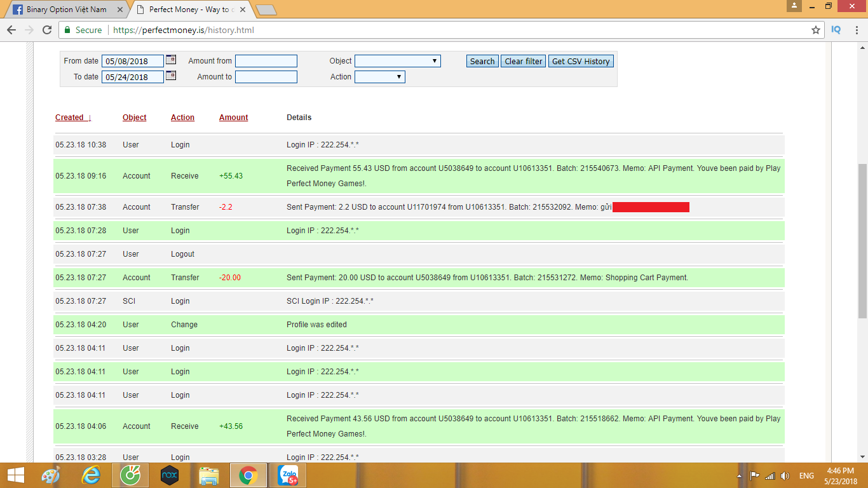Image resolution: width=868 pixels, height=488 pixels.
Task: Expand the Object filter dropdown
Action: [x=398, y=61]
